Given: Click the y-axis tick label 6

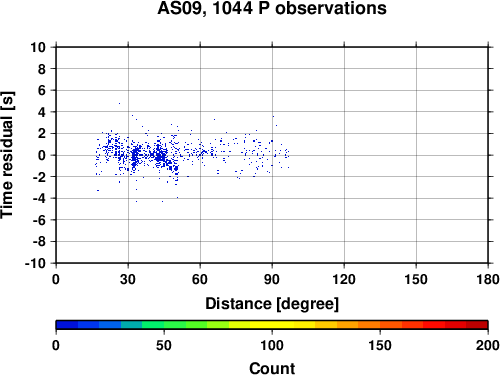Looking at the screenshot, I should [x=41, y=90].
